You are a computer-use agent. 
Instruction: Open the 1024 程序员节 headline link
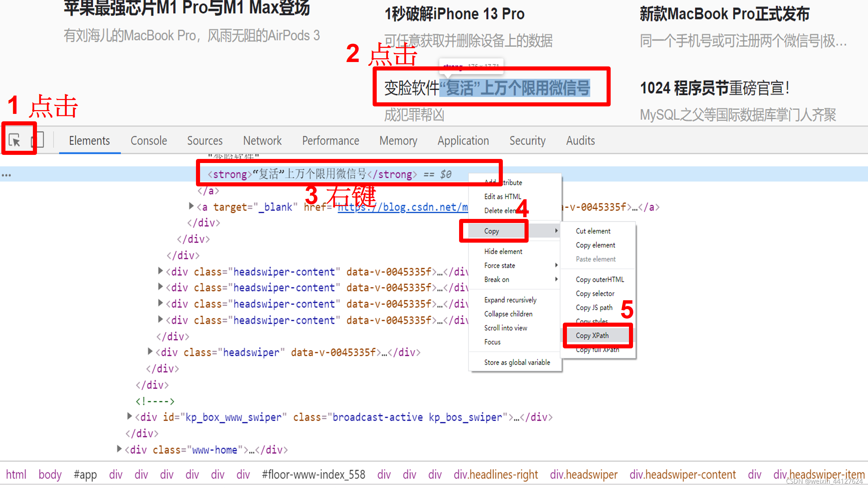coord(714,88)
